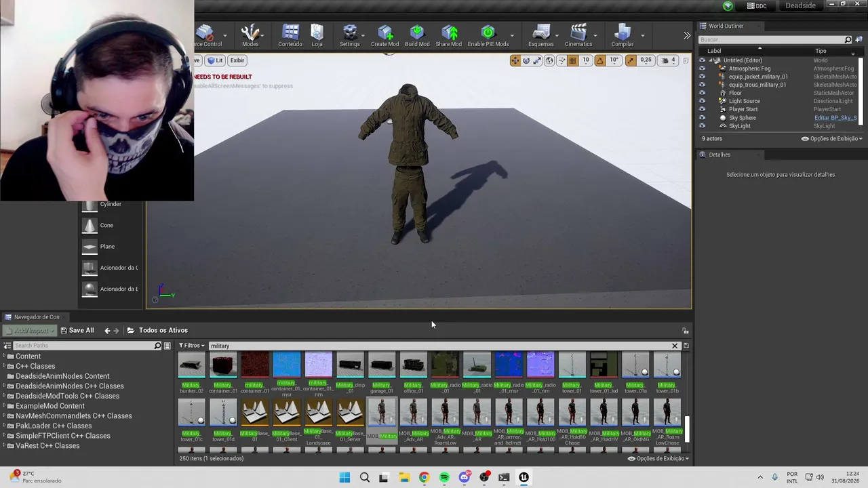Open the Conteúdo content browser button
The height and width of the screenshot is (488, 868).
[x=290, y=35]
